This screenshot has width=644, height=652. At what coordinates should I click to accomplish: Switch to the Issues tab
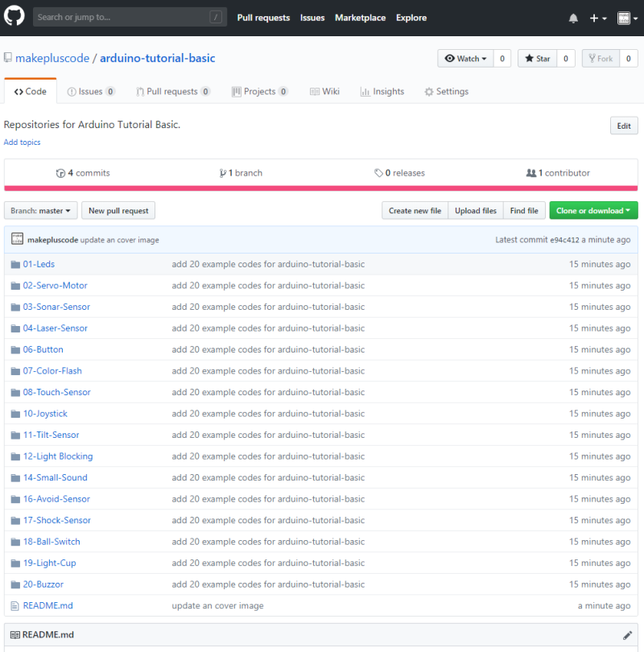[91, 92]
